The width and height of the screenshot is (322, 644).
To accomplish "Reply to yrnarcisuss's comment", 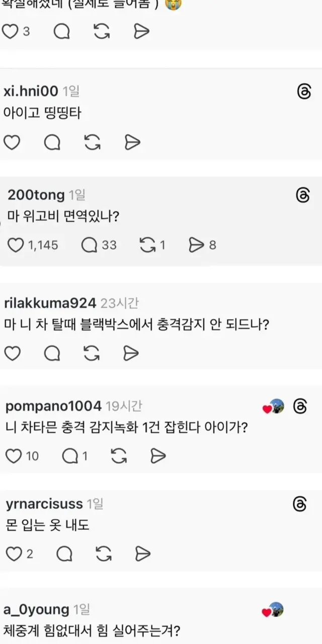I will tap(64, 554).
